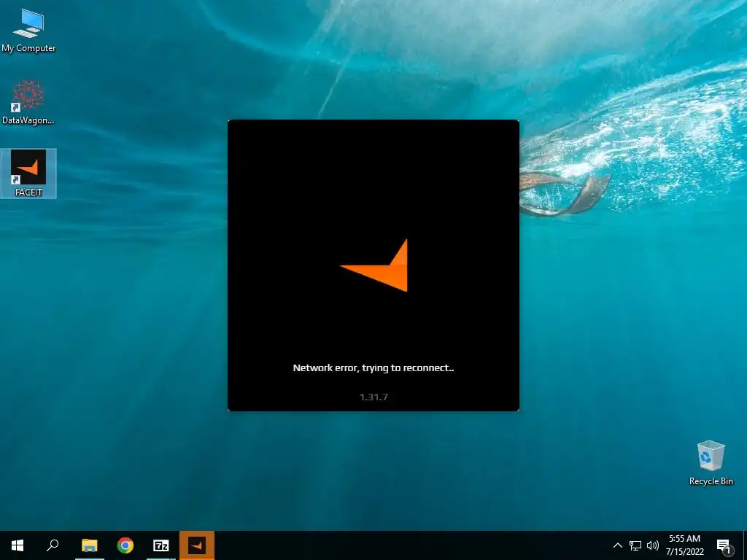Image resolution: width=747 pixels, height=560 pixels.
Task: Select the Recycle Bin icon
Action: pyautogui.click(x=711, y=463)
